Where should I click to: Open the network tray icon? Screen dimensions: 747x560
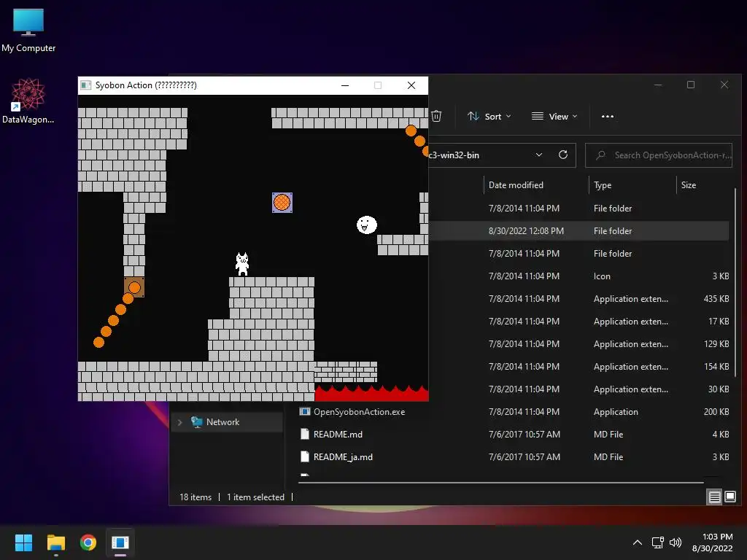658,542
